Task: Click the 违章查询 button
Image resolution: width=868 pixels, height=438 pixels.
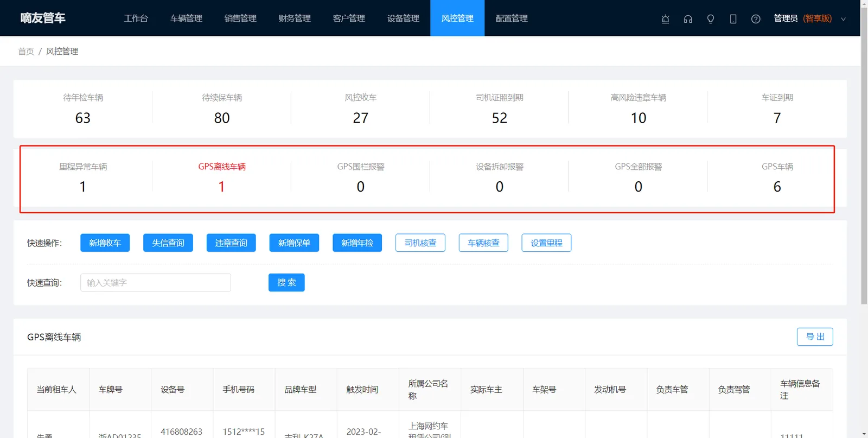Action: [231, 243]
